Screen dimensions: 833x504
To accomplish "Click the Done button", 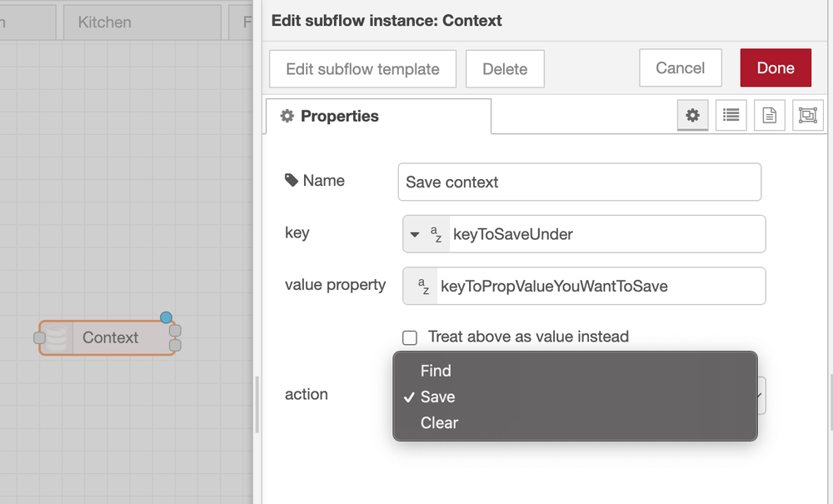I will (776, 68).
